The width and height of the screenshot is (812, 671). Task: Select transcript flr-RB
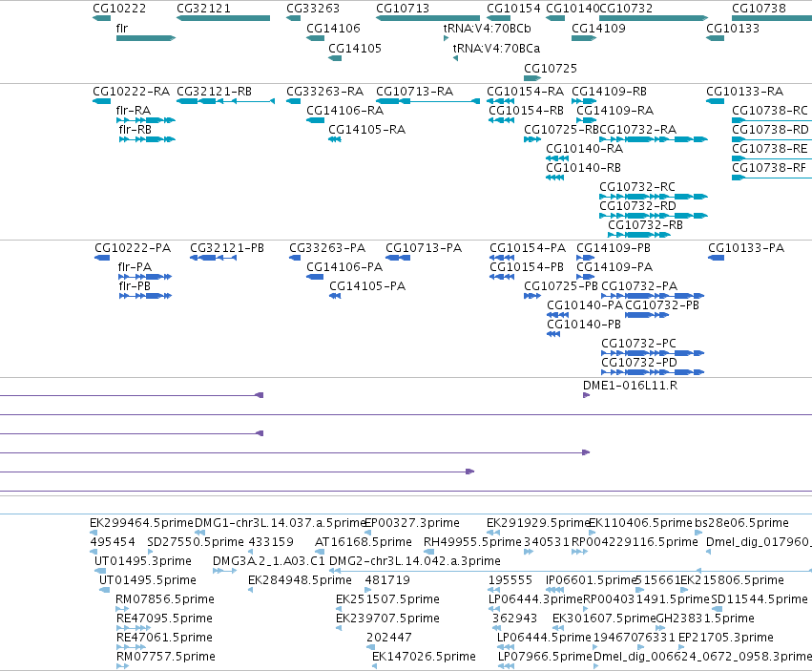135,130
